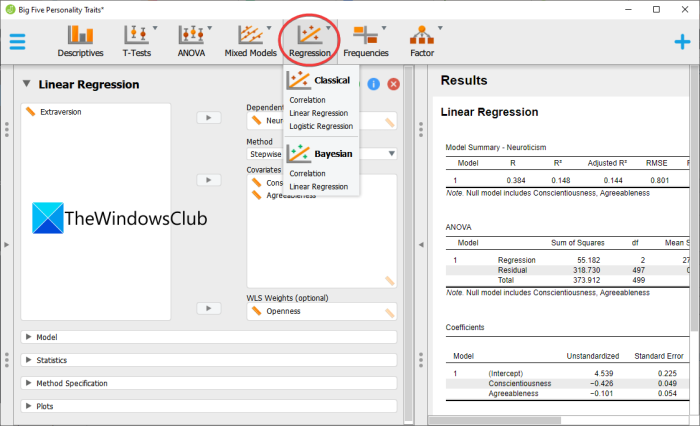700x426 pixels.
Task: Choose Classical Linear Regression menu entry
Action: [x=318, y=113]
